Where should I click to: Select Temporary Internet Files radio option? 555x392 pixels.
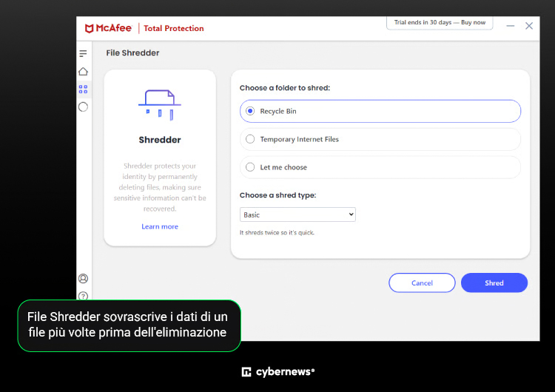tap(380, 139)
